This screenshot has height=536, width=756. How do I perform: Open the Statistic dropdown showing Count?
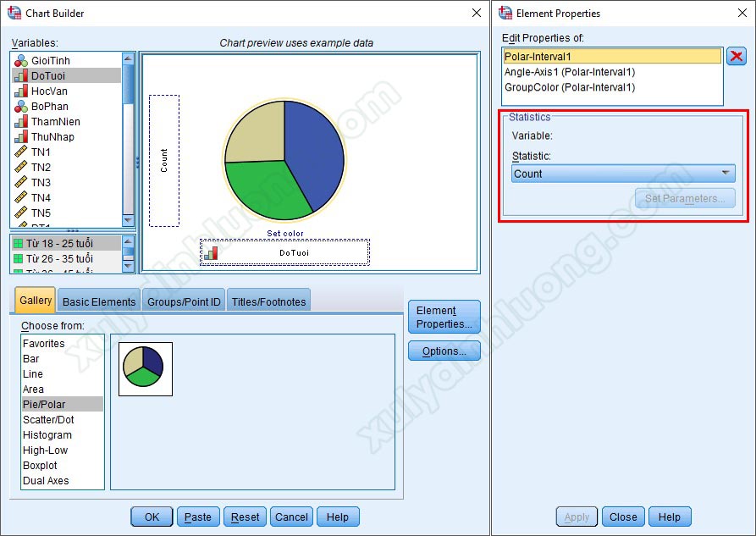pyautogui.click(x=623, y=174)
